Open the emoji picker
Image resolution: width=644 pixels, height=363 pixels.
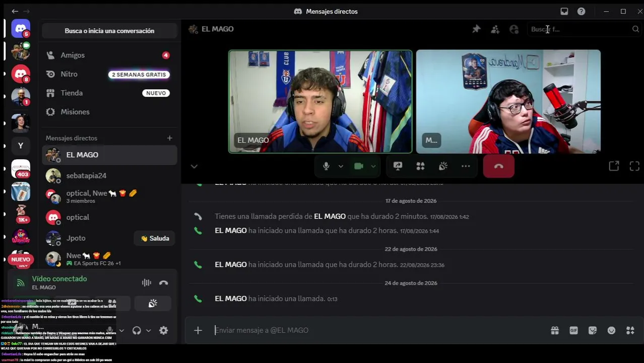pos(611,330)
